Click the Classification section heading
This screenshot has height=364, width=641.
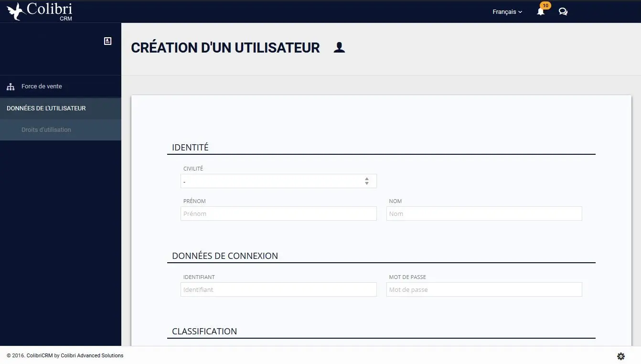[204, 332]
